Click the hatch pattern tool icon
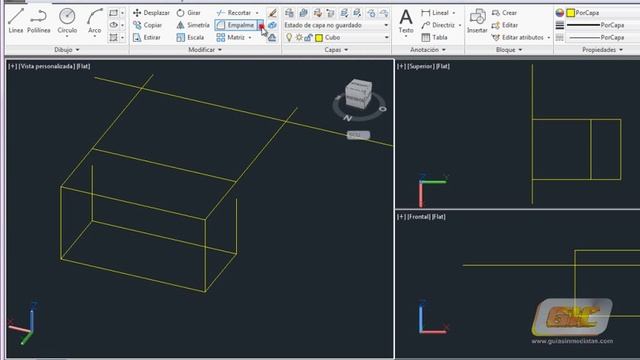This screenshot has height=360, width=640. click(x=113, y=38)
